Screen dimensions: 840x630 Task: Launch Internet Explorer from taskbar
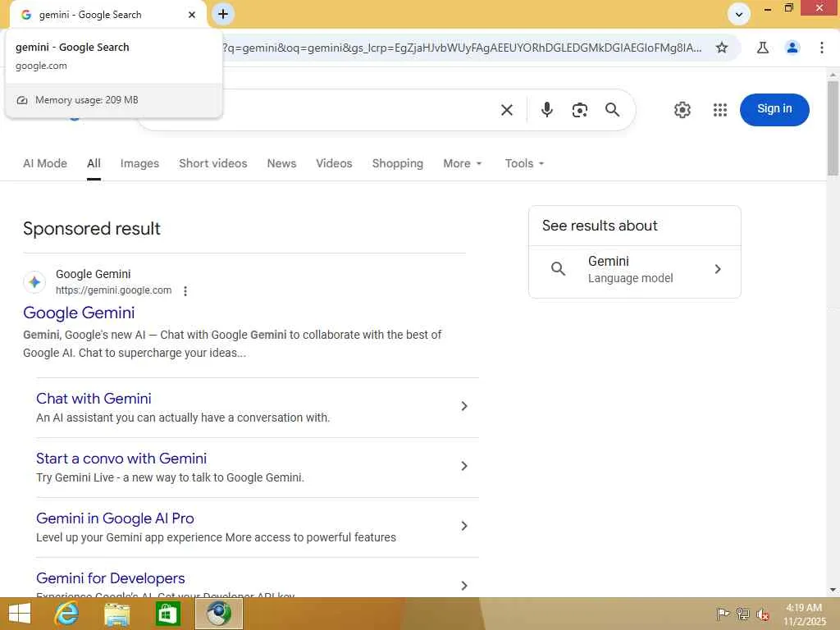[67, 614]
